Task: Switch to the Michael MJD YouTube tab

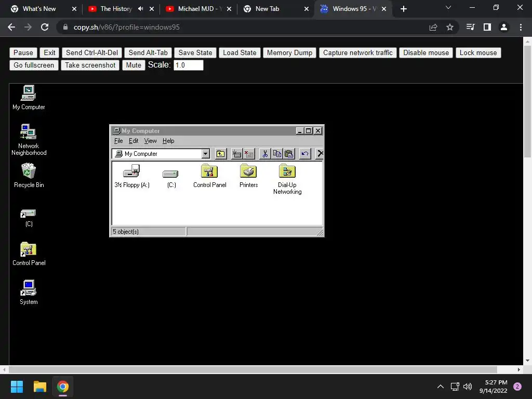Action: coord(199,9)
